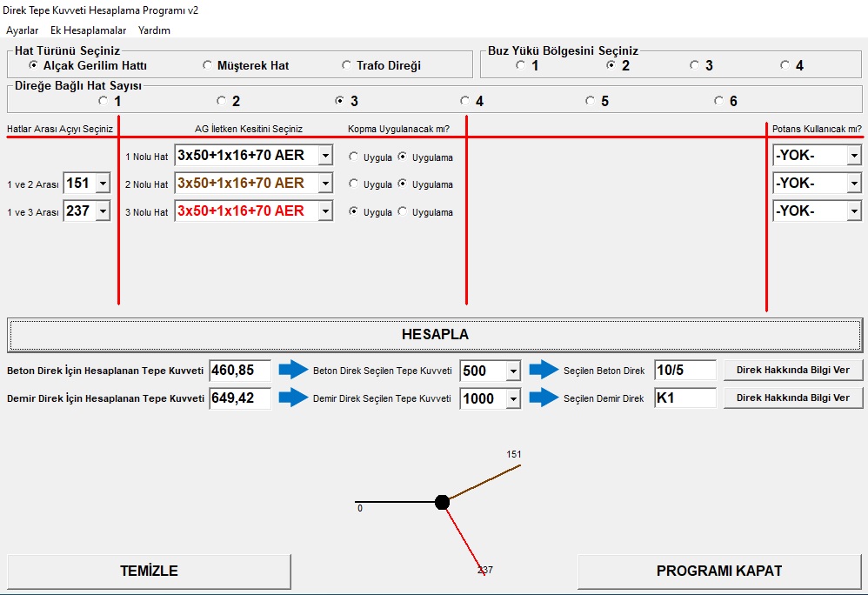Click blue arrow next to Beton Direk tepe kuvveti
This screenshot has height=595, width=868.
(x=293, y=370)
